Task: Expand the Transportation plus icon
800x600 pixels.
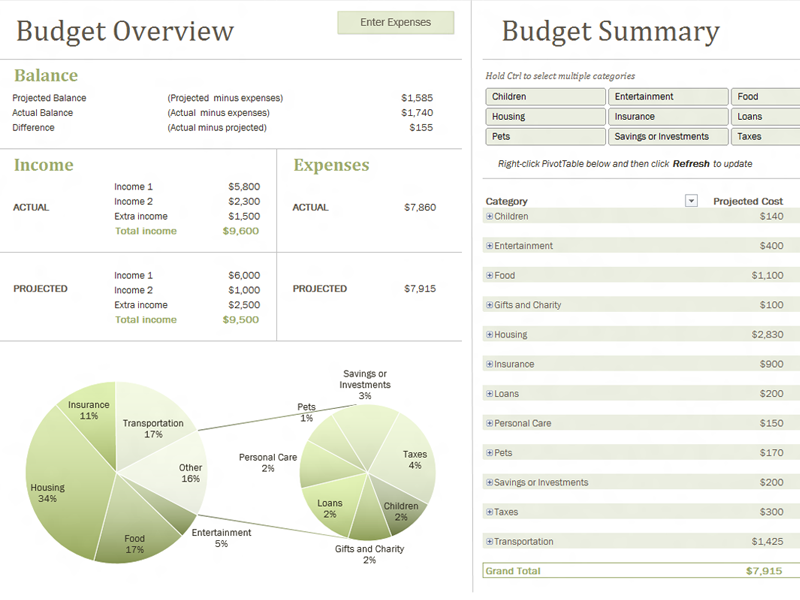Action: [x=489, y=542]
